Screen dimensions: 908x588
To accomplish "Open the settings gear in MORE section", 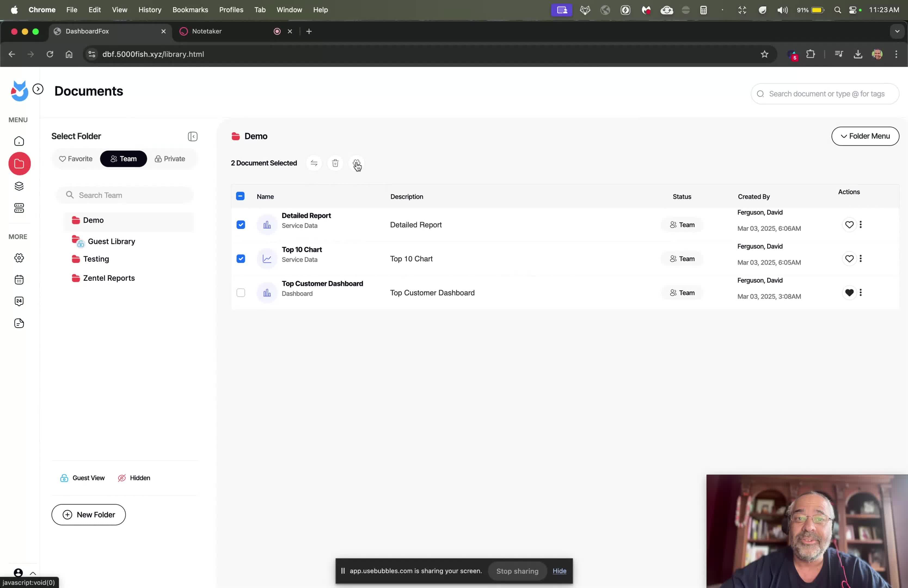I will click(x=19, y=258).
